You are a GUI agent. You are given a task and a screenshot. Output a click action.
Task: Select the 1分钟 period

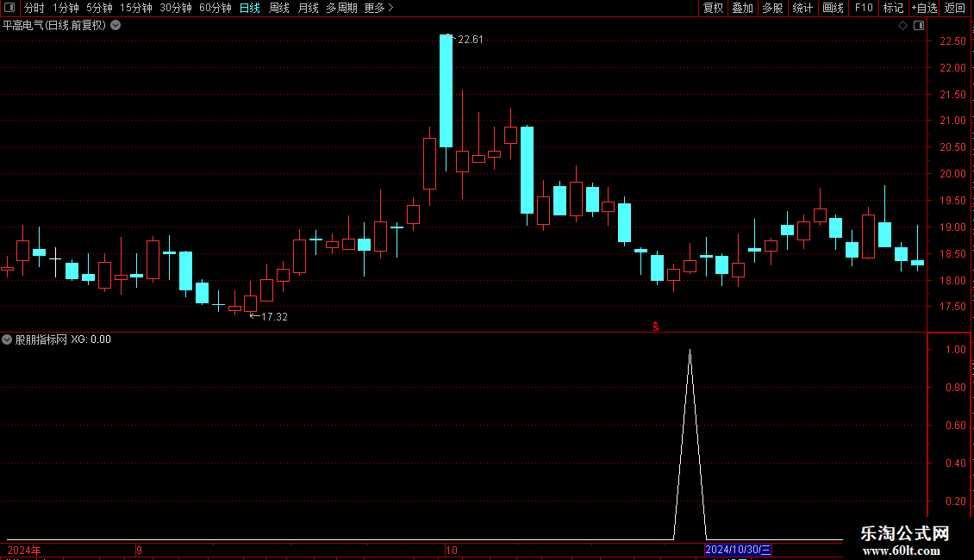tap(66, 8)
